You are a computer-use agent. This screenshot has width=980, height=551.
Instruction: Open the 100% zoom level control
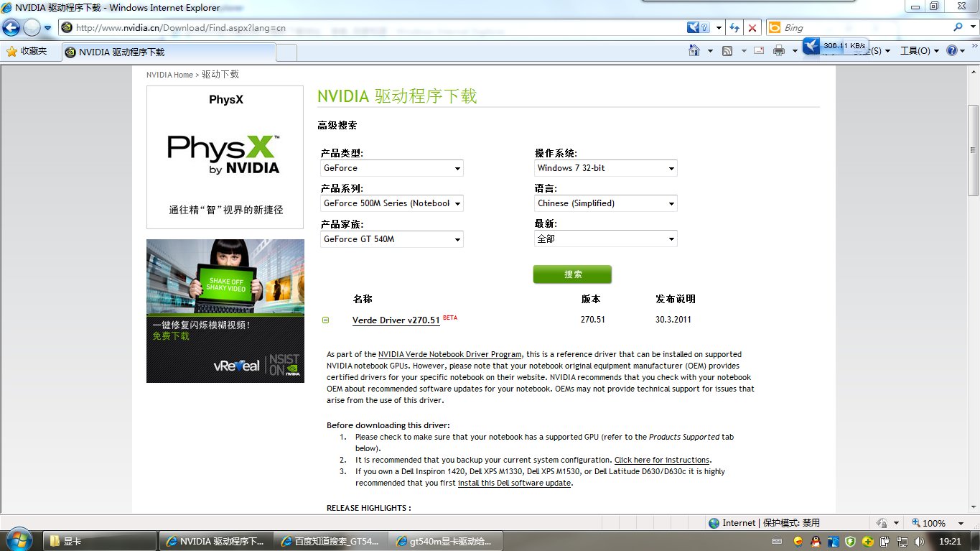tap(933, 523)
